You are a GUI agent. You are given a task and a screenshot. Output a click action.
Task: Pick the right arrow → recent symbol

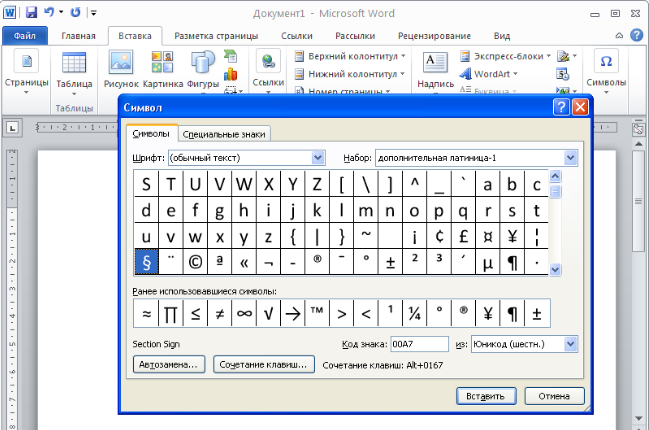[x=293, y=313]
